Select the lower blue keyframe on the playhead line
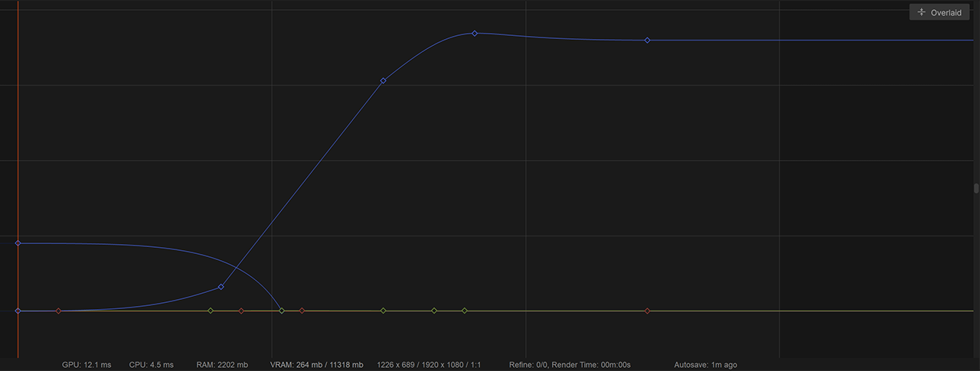This screenshot has height=371, width=980. point(18,311)
